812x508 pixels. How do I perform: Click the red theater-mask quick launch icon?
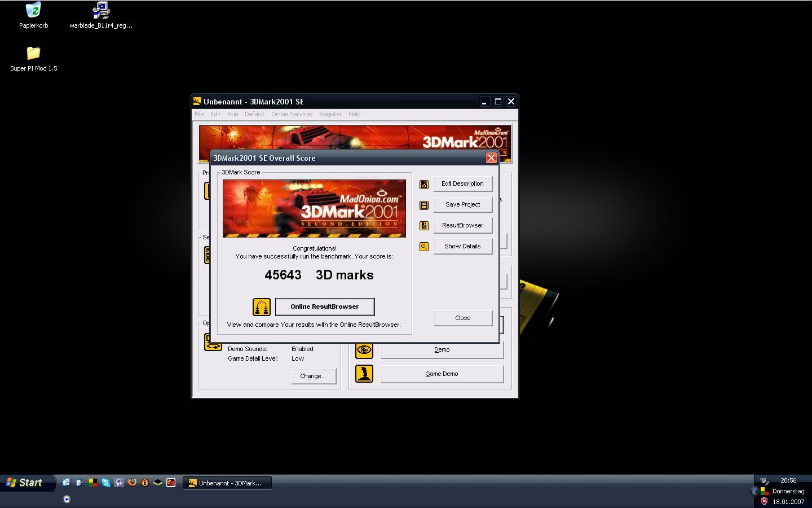[x=171, y=483]
